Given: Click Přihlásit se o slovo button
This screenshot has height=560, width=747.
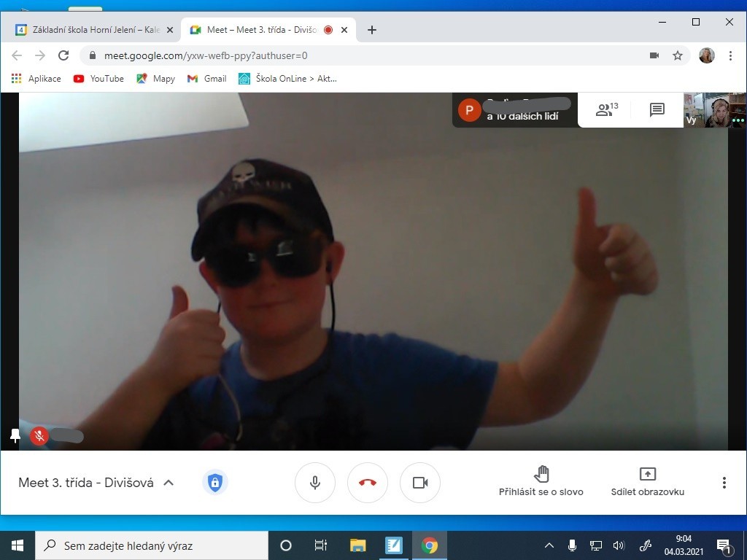Looking at the screenshot, I should [541, 482].
